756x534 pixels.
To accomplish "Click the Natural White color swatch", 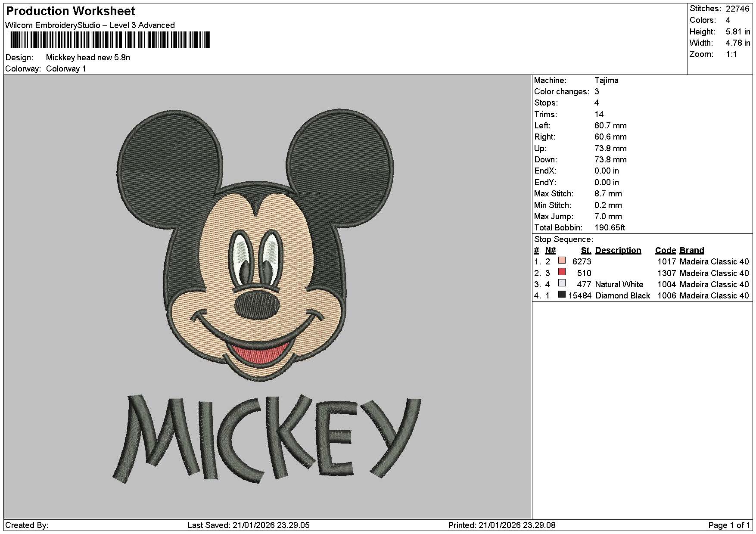I will (562, 283).
